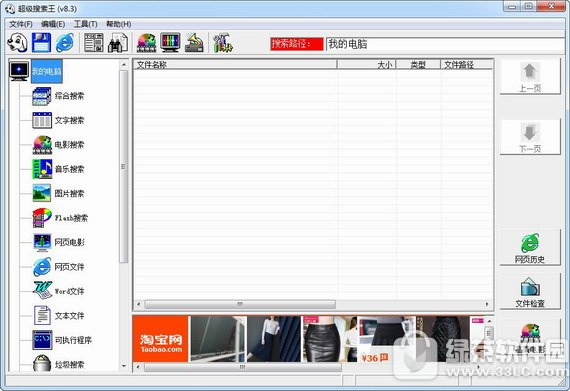Click results list scroll left arrow
570x391 pixels.
click(x=138, y=304)
